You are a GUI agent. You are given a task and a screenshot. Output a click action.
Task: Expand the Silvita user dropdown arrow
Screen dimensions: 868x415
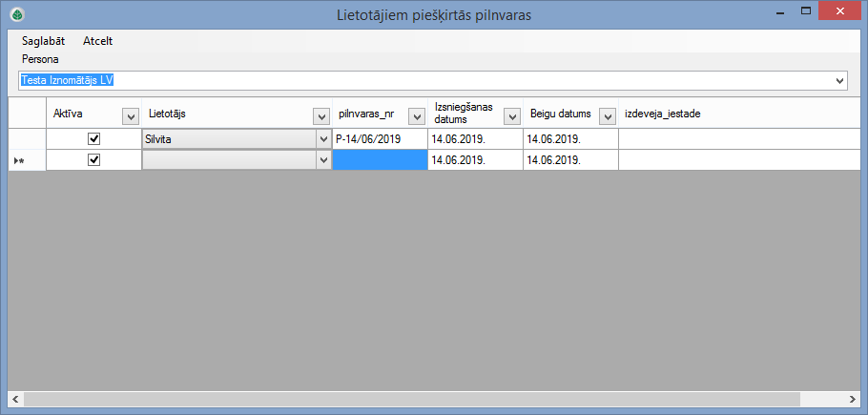324,139
